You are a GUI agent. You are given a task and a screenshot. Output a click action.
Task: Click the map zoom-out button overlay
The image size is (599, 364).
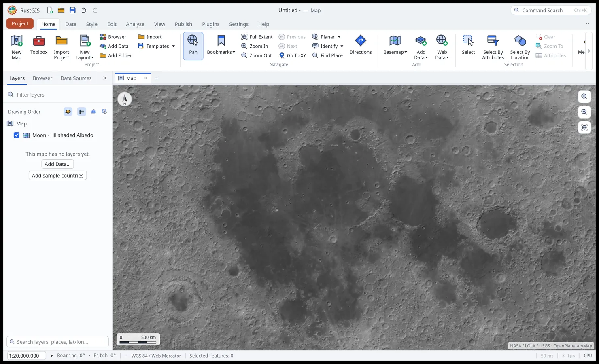tap(584, 112)
